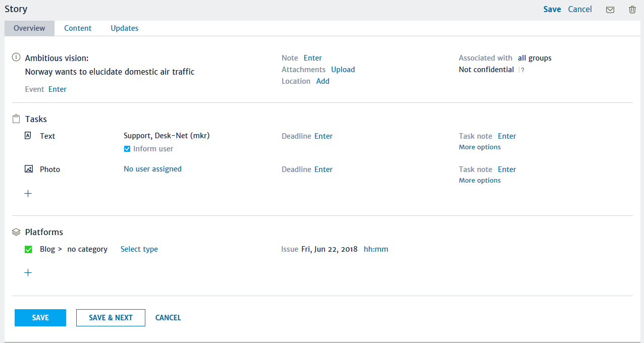
Task: Uncheck the Inform user checkbox
Action: click(x=127, y=149)
